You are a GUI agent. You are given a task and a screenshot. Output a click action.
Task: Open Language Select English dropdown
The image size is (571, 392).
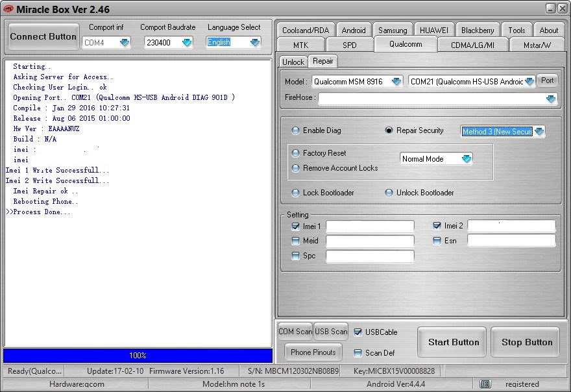pyautogui.click(x=255, y=42)
